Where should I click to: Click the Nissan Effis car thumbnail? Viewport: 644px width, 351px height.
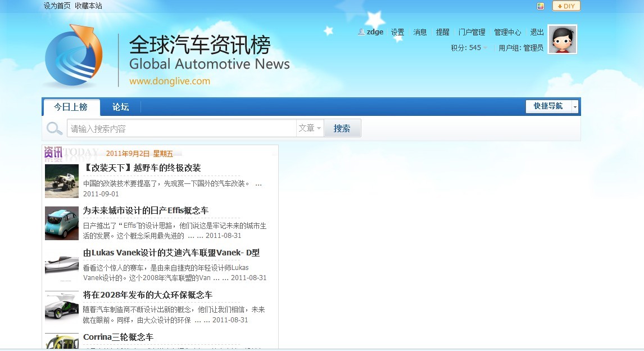[62, 223]
